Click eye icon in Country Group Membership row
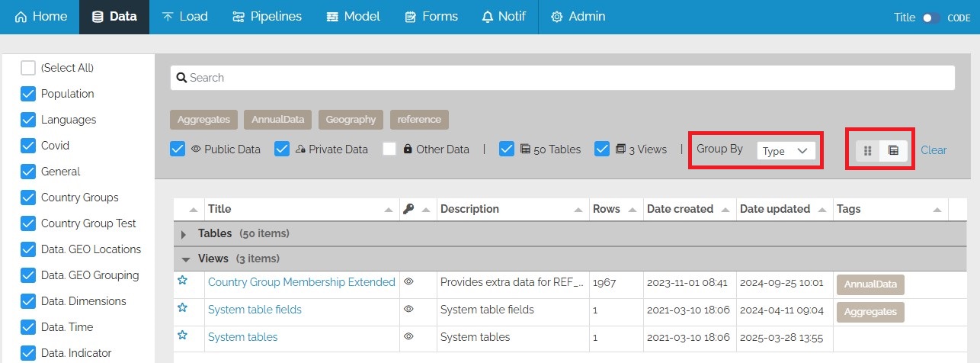 click(x=409, y=282)
